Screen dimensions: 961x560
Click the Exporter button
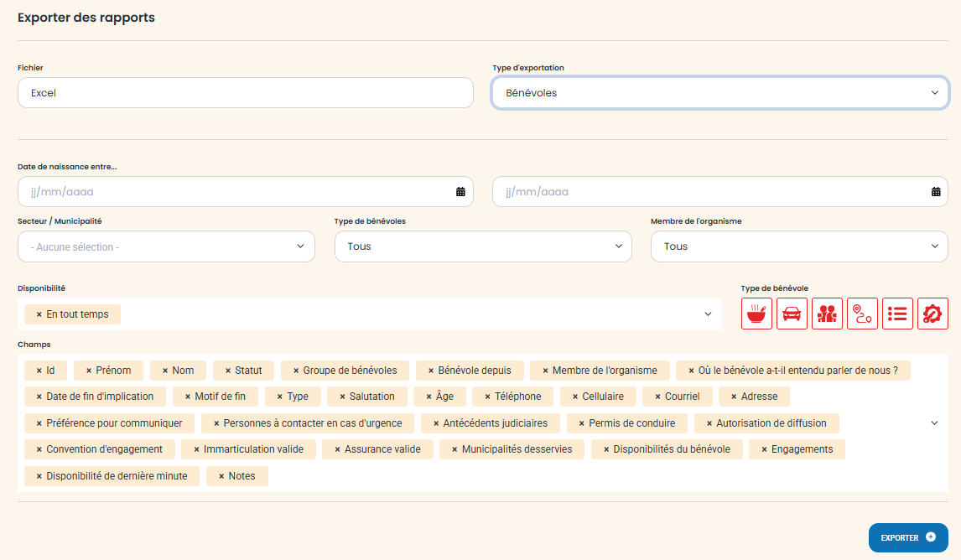(x=907, y=537)
